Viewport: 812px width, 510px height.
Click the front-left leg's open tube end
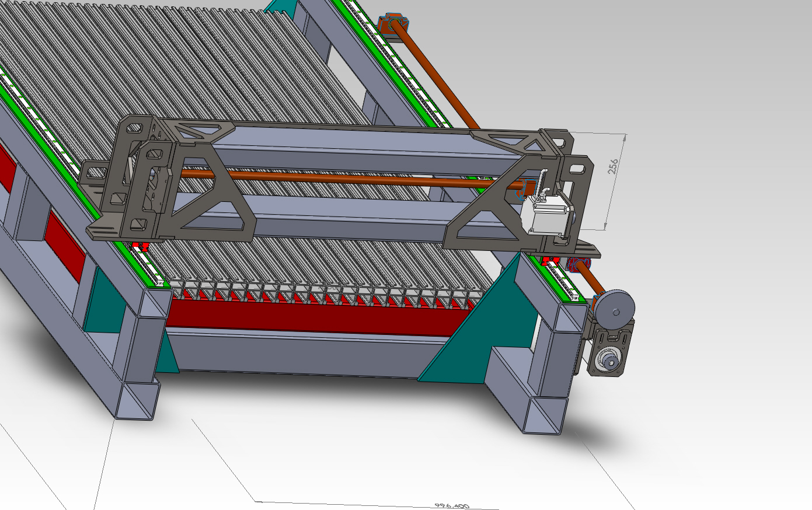[137, 401]
